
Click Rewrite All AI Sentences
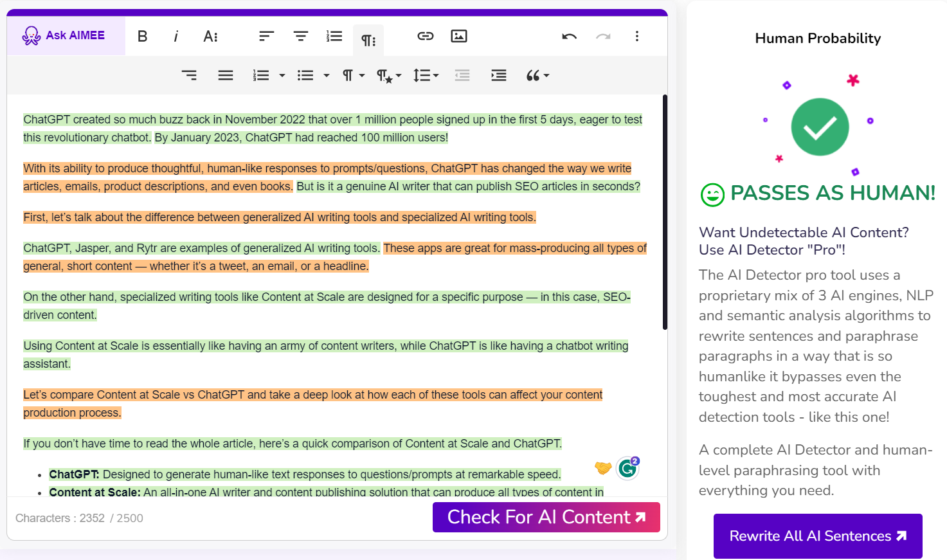pos(817,536)
